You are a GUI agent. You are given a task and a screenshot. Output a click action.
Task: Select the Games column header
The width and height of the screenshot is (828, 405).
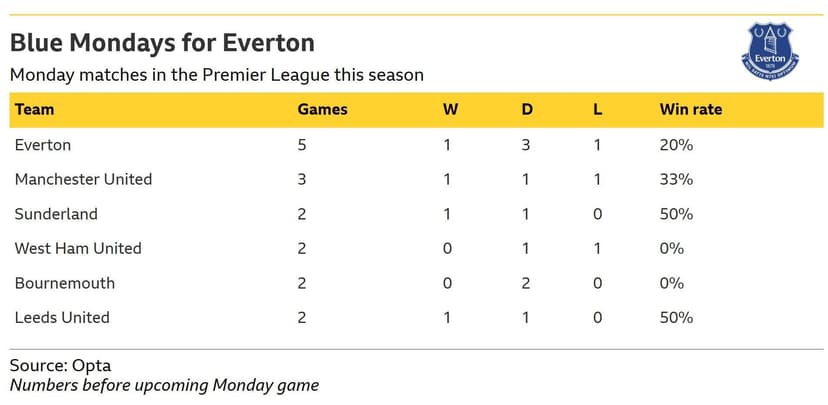[322, 110]
